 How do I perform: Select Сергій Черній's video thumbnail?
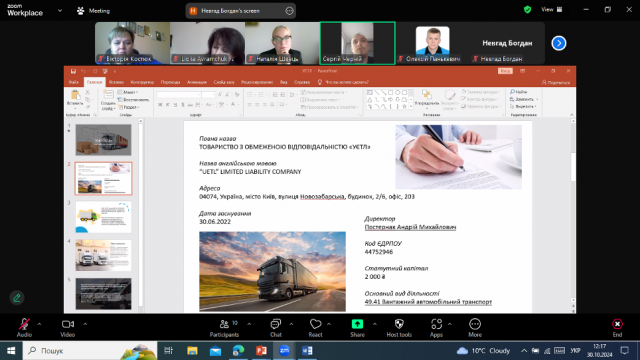tap(358, 43)
